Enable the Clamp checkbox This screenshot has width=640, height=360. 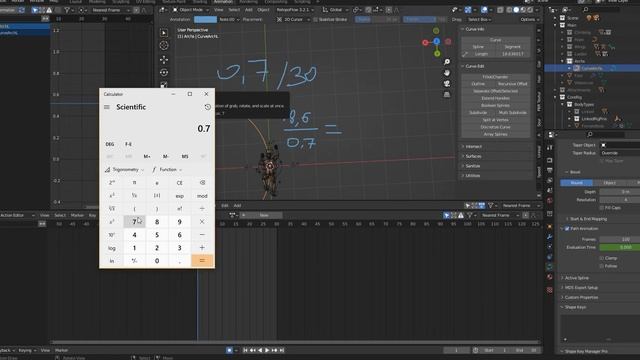[602, 258]
